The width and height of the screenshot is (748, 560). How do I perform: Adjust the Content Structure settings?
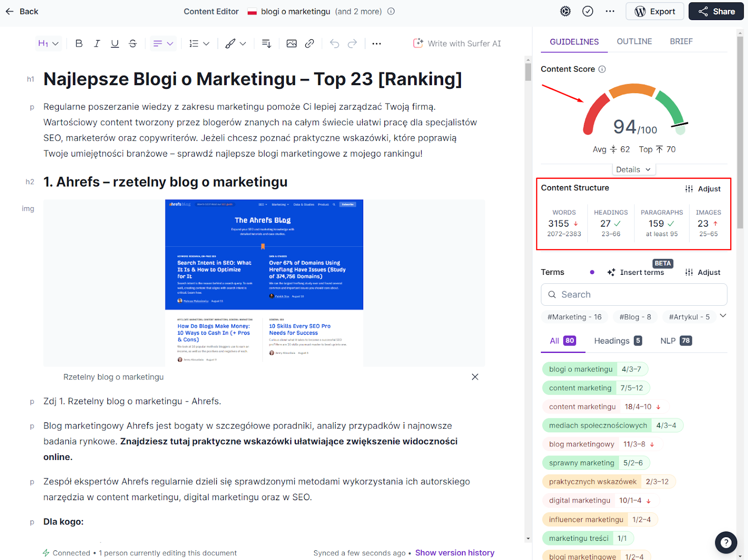pos(703,189)
